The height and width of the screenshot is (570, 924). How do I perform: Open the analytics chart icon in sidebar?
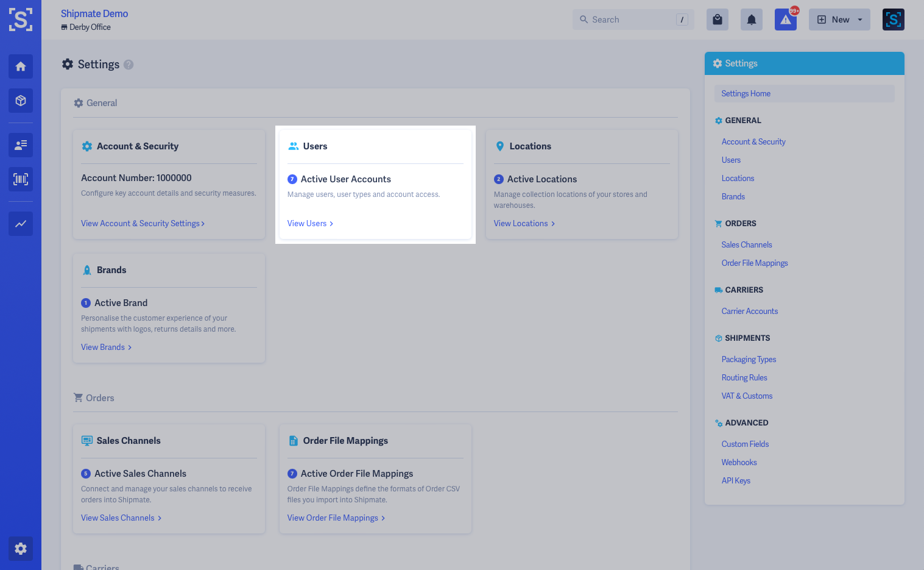pos(21,224)
